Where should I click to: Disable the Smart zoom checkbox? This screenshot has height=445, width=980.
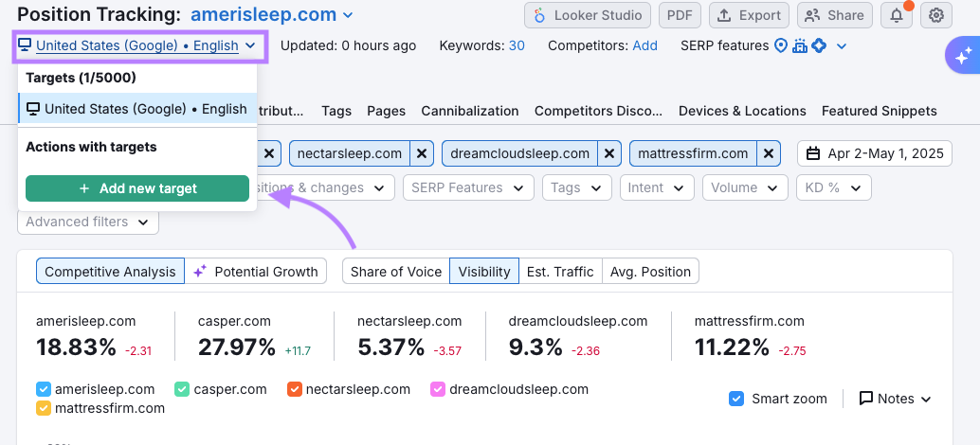(x=736, y=399)
